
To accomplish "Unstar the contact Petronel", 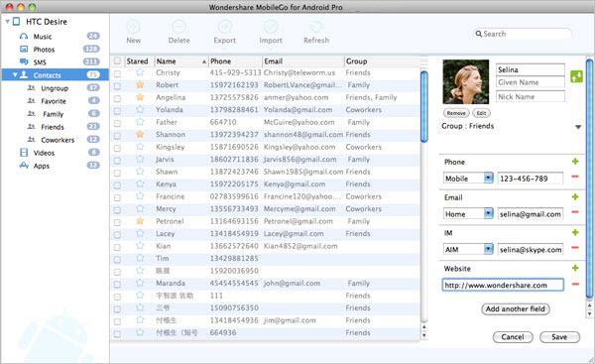I will coord(140,220).
